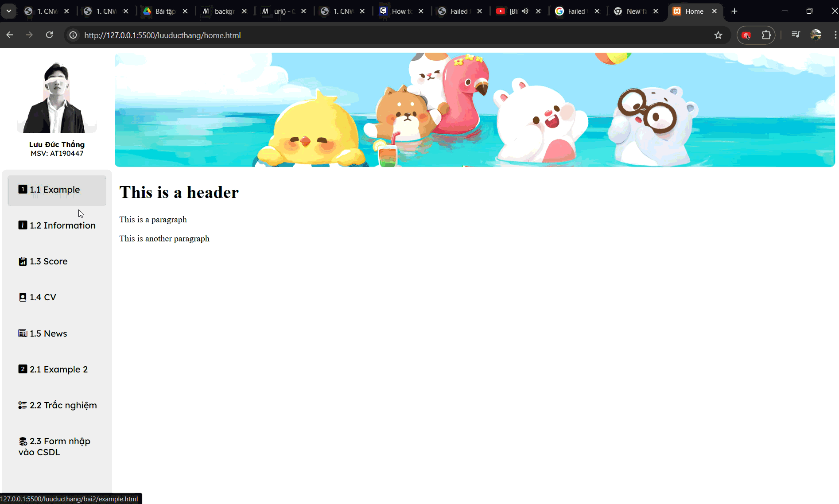Mute the YouTube tab audio icon
839x504 pixels.
pos(525,11)
